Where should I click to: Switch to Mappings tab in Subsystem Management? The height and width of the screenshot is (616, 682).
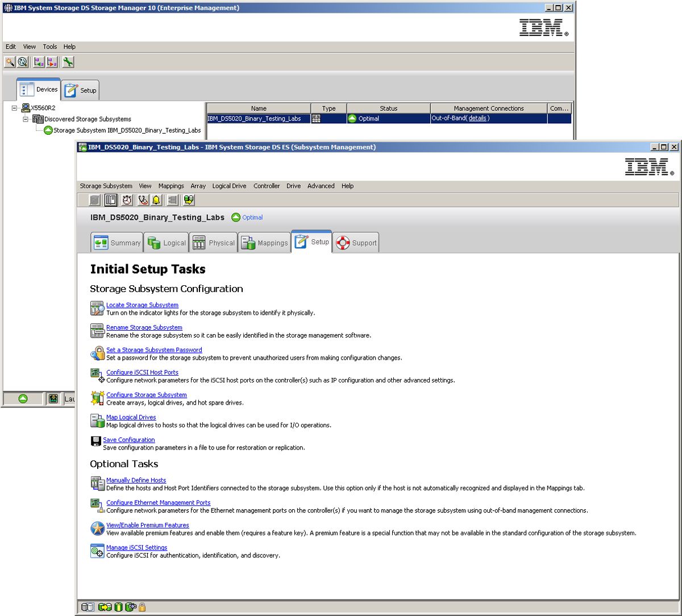click(x=264, y=243)
